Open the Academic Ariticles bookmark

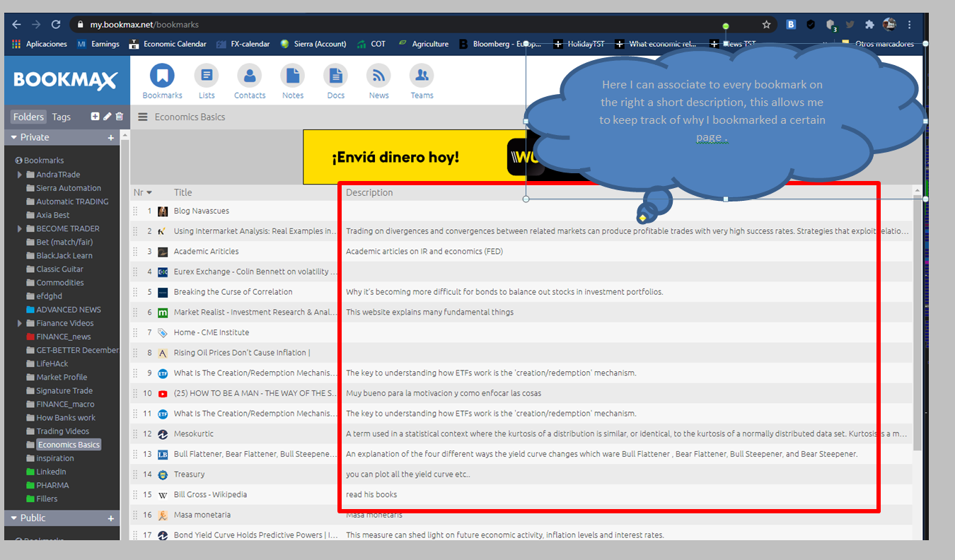pos(207,251)
